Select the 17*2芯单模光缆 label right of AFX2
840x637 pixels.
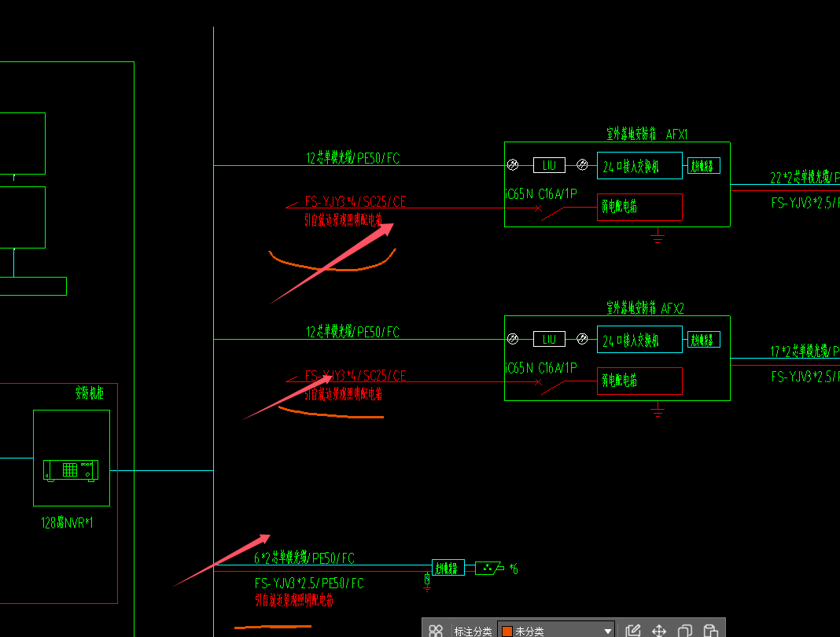(x=805, y=351)
